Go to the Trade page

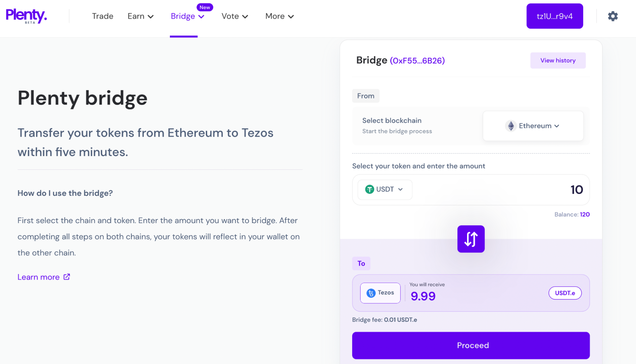coord(102,16)
